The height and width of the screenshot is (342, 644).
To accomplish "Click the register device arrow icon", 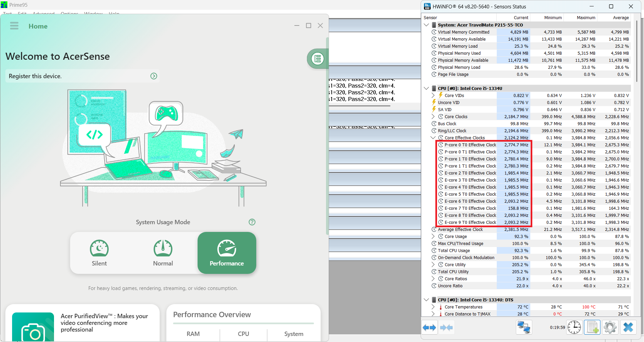I will [x=154, y=76].
